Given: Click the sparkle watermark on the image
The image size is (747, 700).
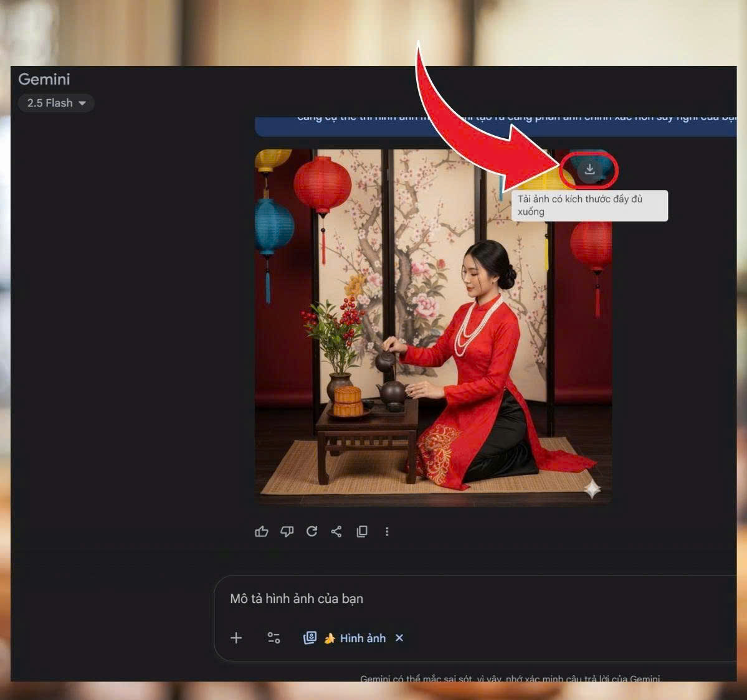Looking at the screenshot, I should pyautogui.click(x=592, y=490).
